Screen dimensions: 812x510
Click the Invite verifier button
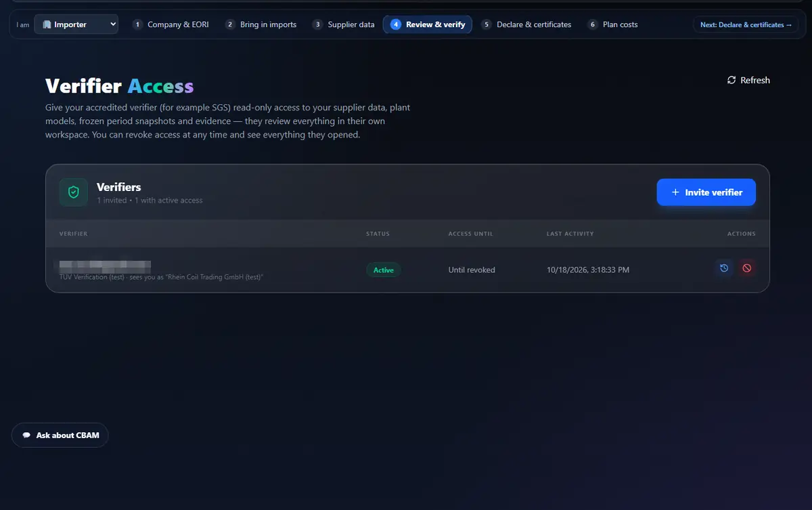click(706, 192)
